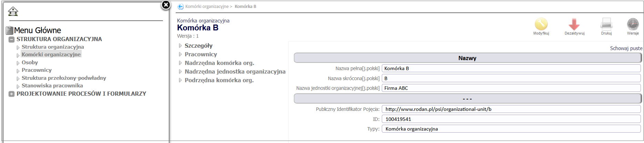Click the Nazwa pełna input field
This screenshot has width=644, height=143.
511,68
